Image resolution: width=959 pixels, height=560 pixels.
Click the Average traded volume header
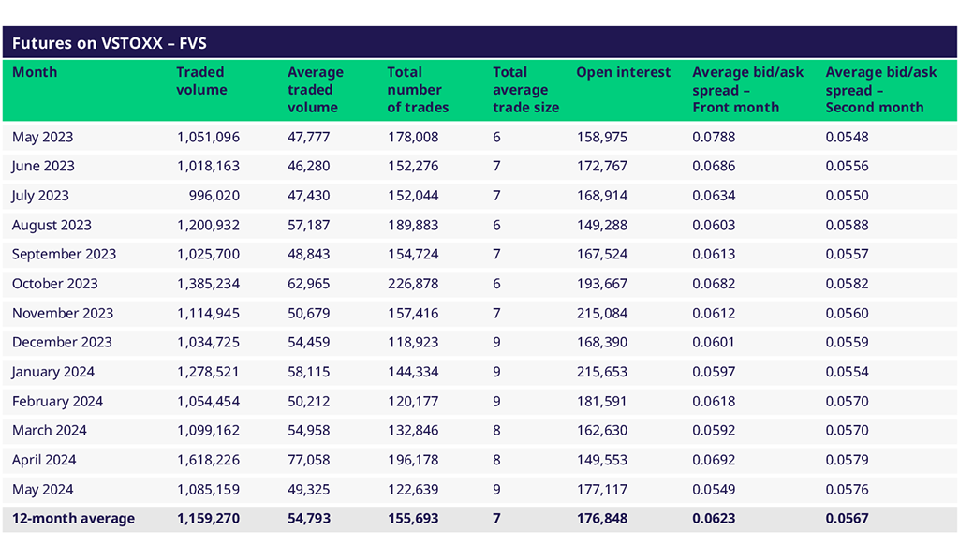pos(315,90)
